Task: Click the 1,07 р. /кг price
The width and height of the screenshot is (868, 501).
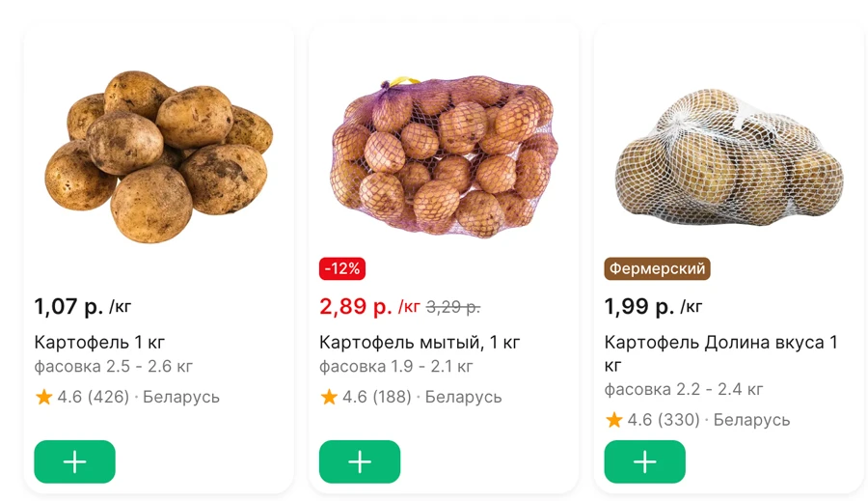Action: click(x=83, y=306)
